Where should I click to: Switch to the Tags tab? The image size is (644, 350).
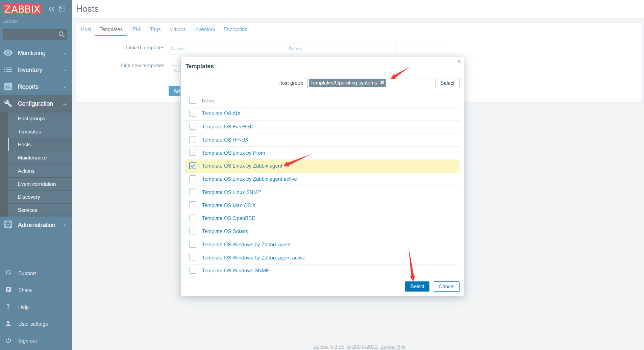tap(155, 29)
